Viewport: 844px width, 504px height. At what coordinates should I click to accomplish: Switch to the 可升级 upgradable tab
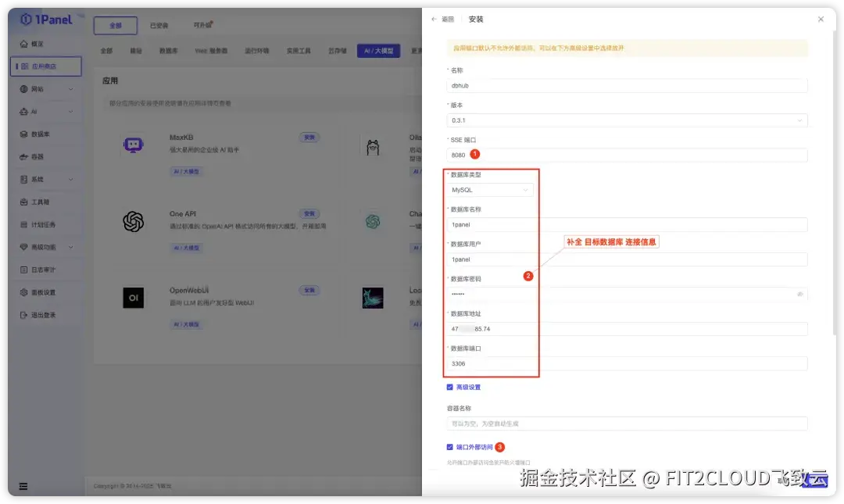pyautogui.click(x=203, y=25)
